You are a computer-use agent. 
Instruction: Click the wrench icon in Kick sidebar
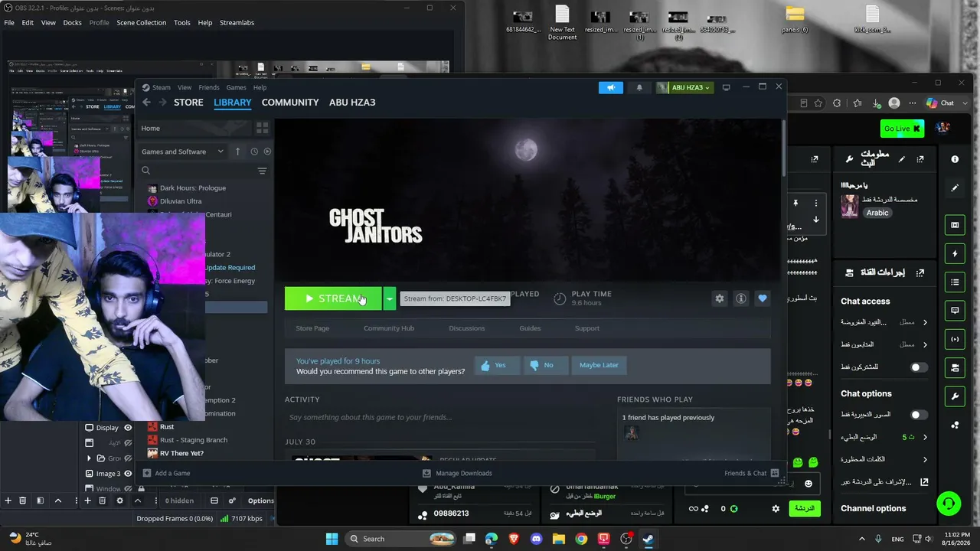pos(955,396)
